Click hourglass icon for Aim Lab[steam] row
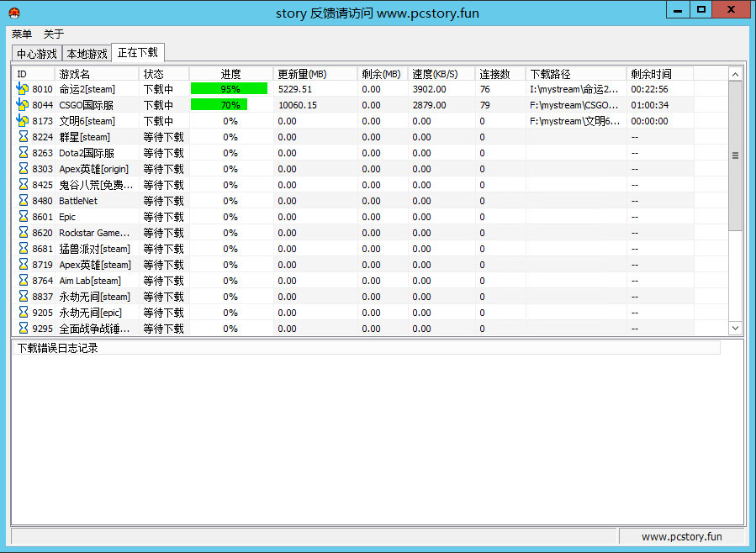The image size is (756, 553). coord(24,281)
